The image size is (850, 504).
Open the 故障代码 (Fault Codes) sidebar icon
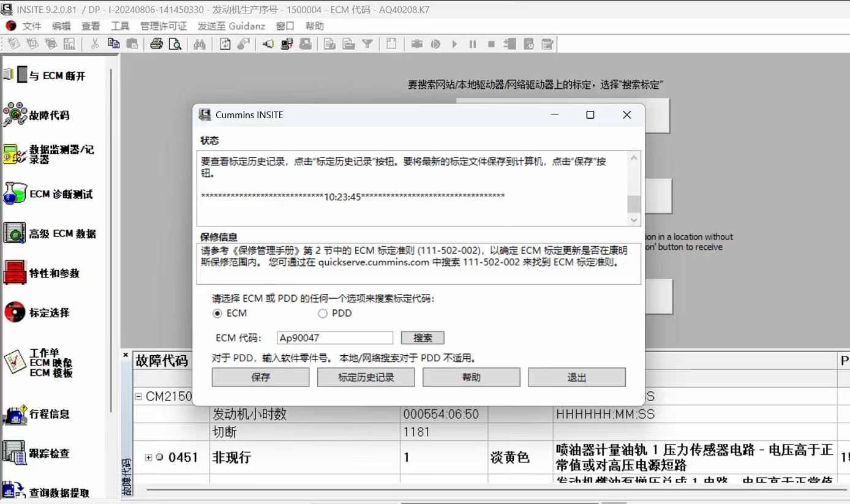15,115
